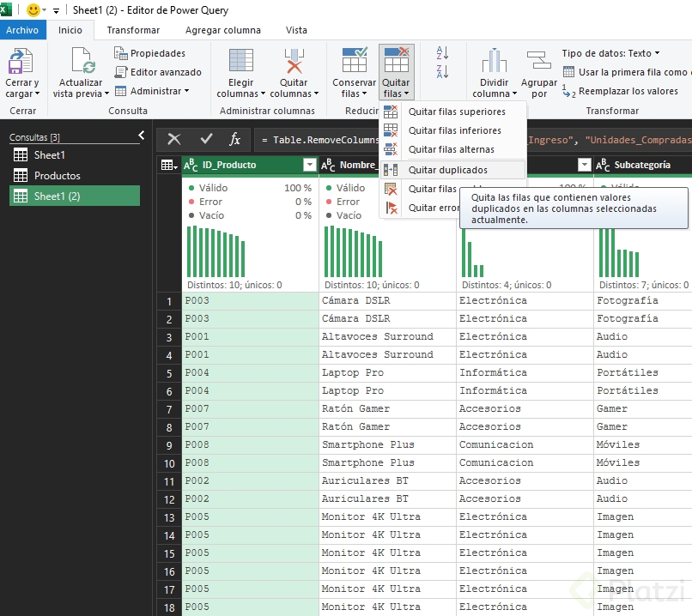Expand the Tipo de datos: Texto dropdown
Image resolution: width=692 pixels, height=616 pixels.
point(610,53)
